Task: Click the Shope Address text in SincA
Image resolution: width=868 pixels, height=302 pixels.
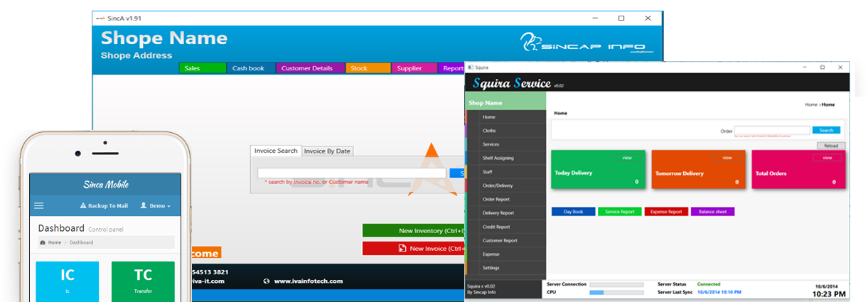Action: click(x=136, y=55)
